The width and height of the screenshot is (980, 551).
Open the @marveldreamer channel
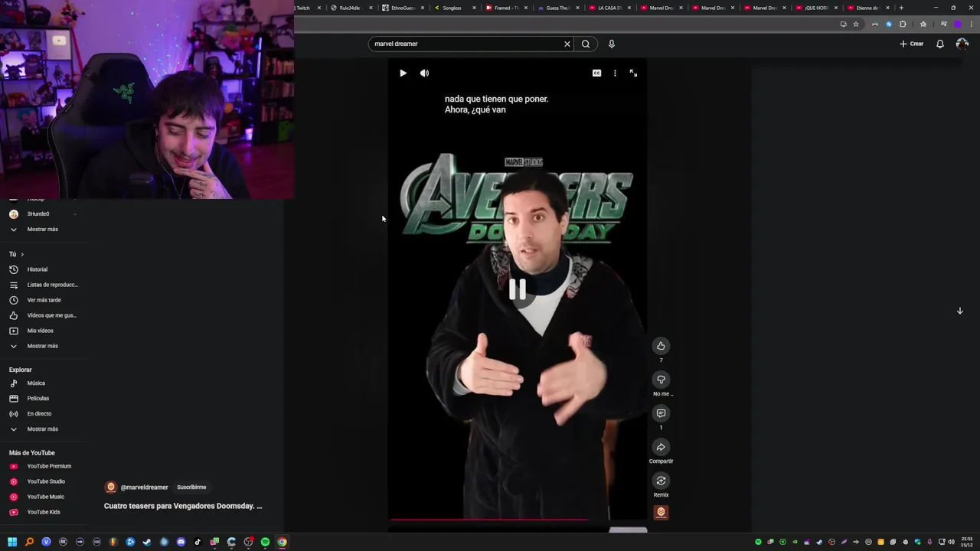[144, 487]
